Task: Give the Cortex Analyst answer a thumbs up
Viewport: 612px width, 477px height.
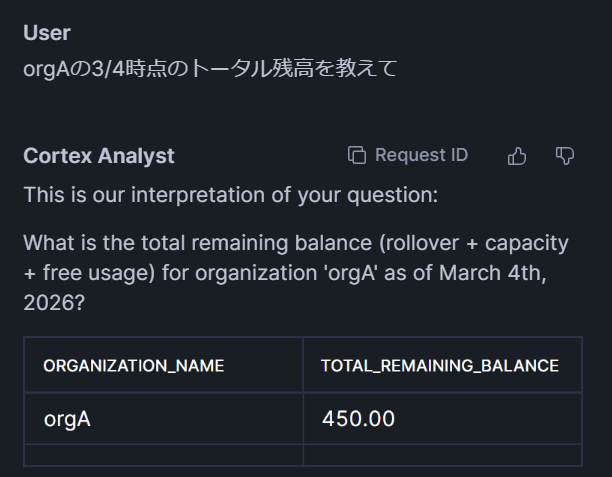Action: click(517, 155)
